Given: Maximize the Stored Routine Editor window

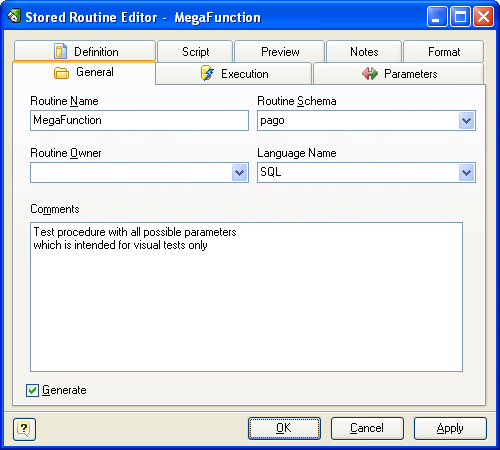Looking at the screenshot, I should 460,17.
